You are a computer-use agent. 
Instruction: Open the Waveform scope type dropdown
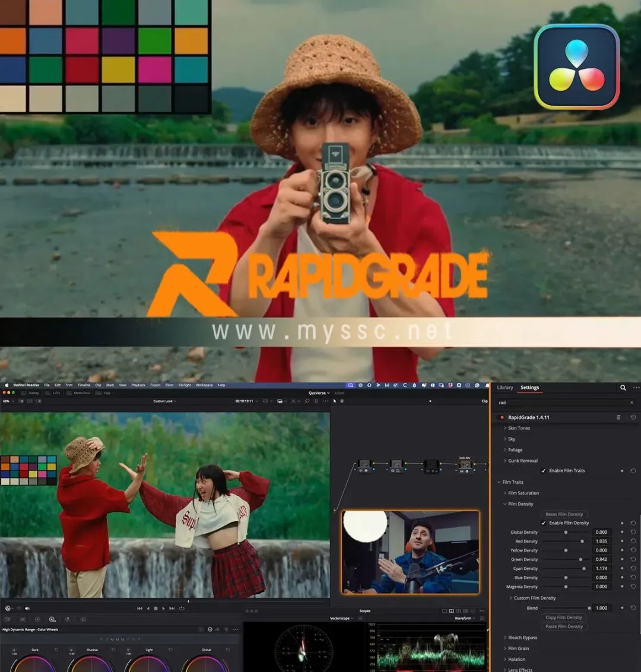465,619
